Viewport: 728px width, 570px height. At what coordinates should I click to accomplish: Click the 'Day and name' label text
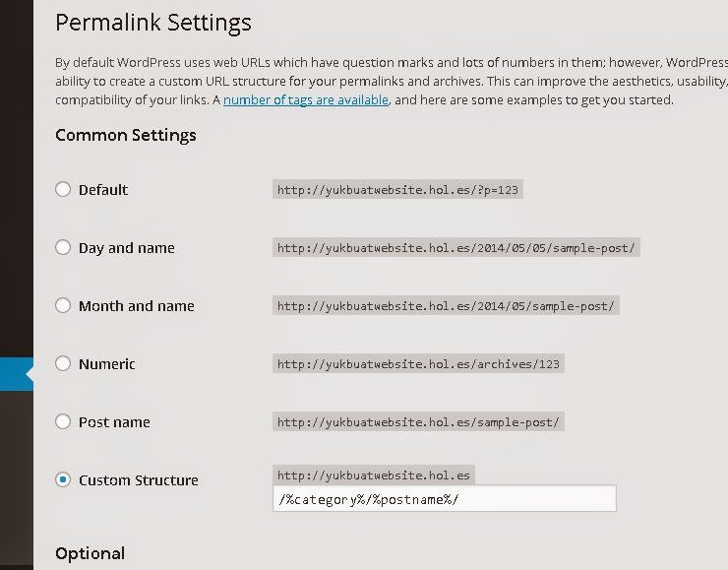tap(126, 248)
